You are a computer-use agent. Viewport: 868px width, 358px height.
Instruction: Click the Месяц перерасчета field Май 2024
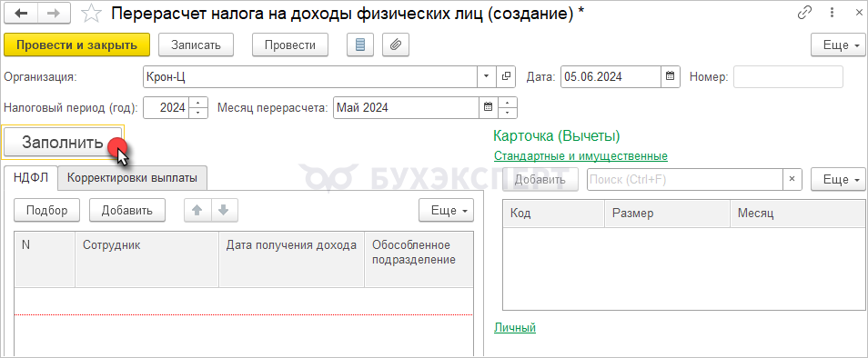click(406, 108)
